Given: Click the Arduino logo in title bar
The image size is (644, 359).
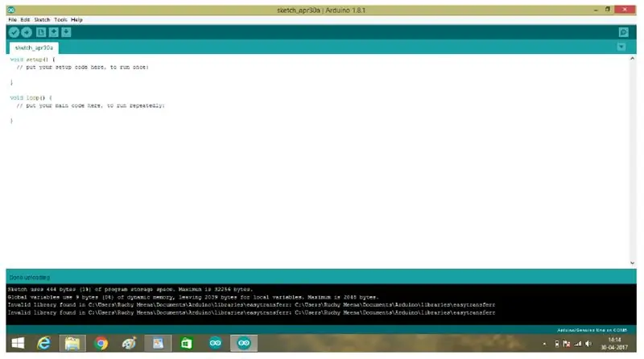Looking at the screenshot, I should [x=11, y=10].
